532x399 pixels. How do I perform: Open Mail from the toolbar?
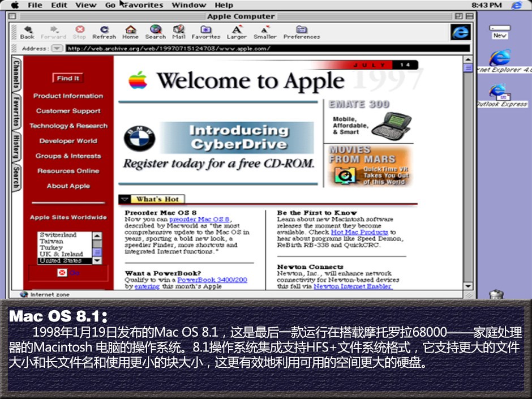coord(179,32)
